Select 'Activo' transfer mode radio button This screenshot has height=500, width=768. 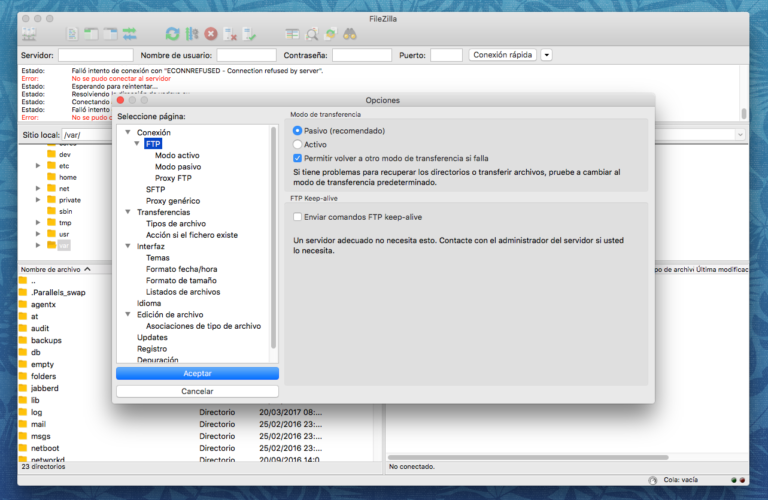pos(297,144)
